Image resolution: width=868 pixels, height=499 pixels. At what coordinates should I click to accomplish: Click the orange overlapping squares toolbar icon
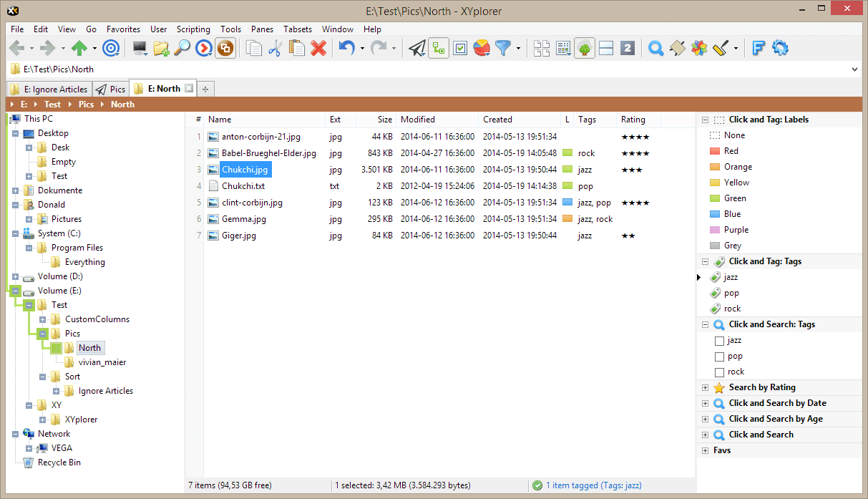coord(225,48)
